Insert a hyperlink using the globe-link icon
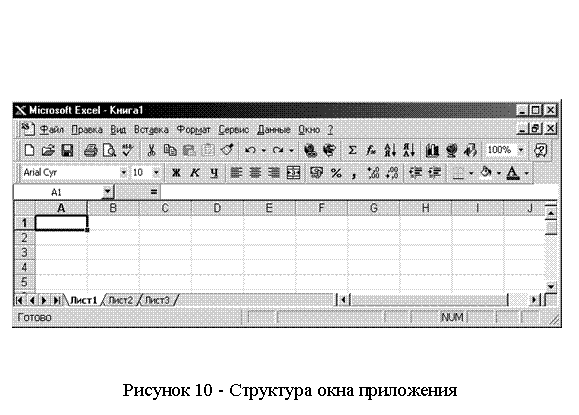 click(310, 150)
